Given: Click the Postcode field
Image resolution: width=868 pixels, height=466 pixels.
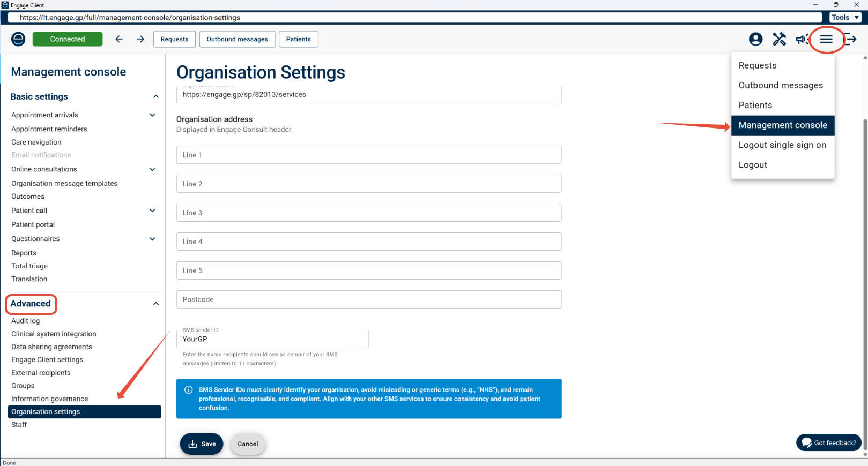Looking at the screenshot, I should point(369,299).
